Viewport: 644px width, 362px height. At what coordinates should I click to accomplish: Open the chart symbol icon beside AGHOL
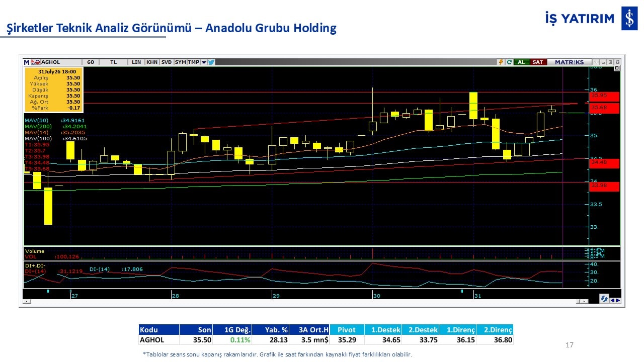(35, 62)
